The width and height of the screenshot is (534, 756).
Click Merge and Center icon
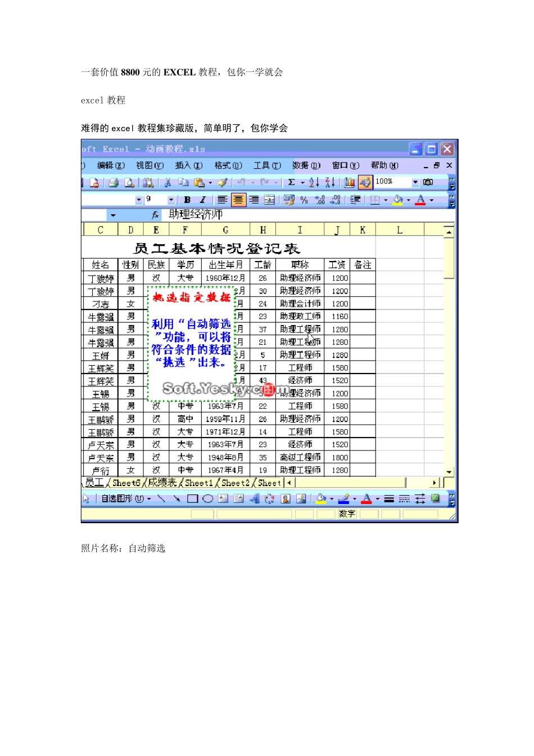pyautogui.click(x=270, y=200)
